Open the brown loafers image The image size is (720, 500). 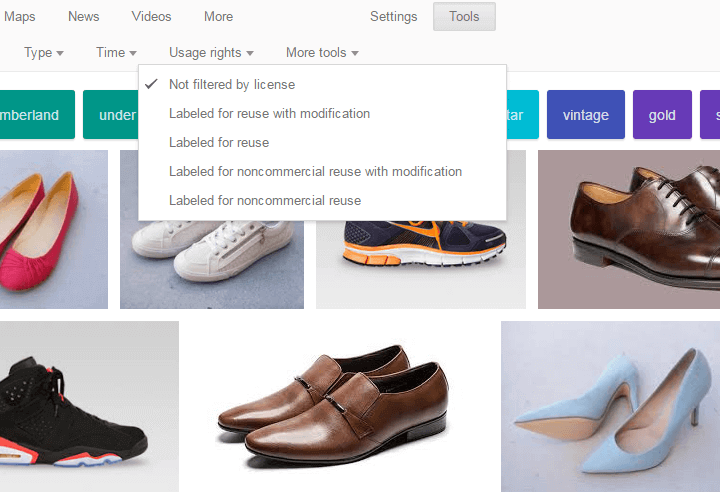click(340, 405)
